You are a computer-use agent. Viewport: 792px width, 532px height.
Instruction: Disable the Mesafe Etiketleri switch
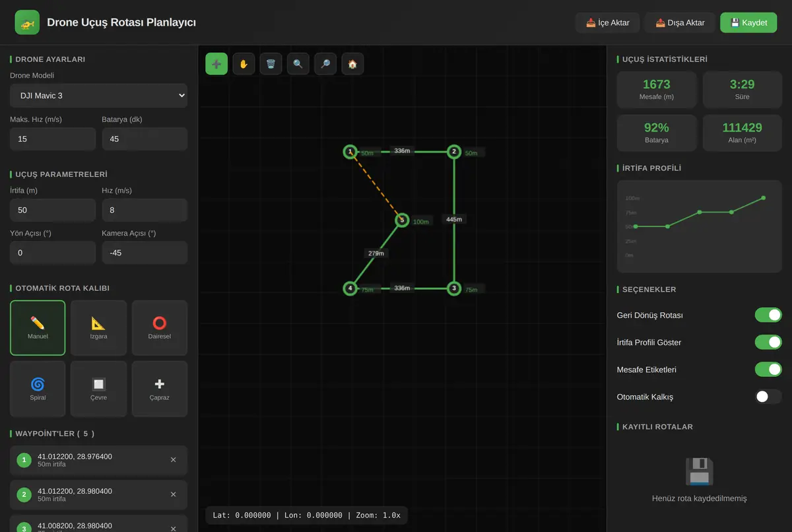click(x=768, y=370)
